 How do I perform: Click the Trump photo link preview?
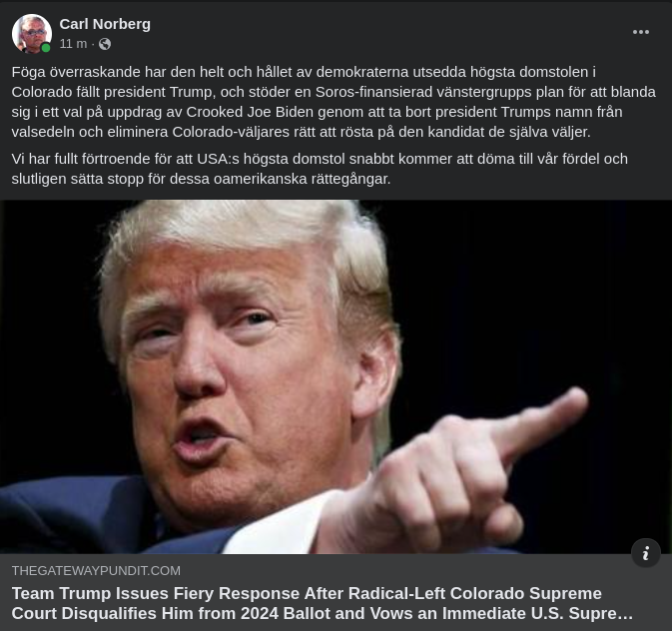click(x=336, y=376)
